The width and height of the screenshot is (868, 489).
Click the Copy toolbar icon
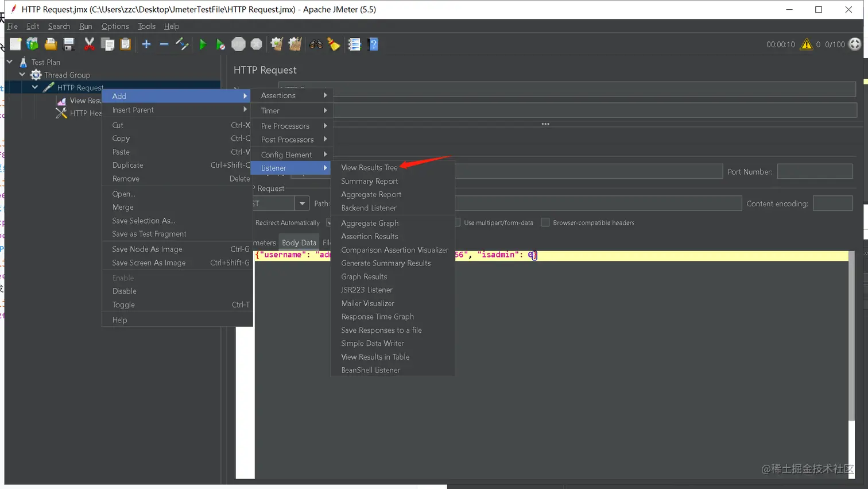[x=107, y=44]
